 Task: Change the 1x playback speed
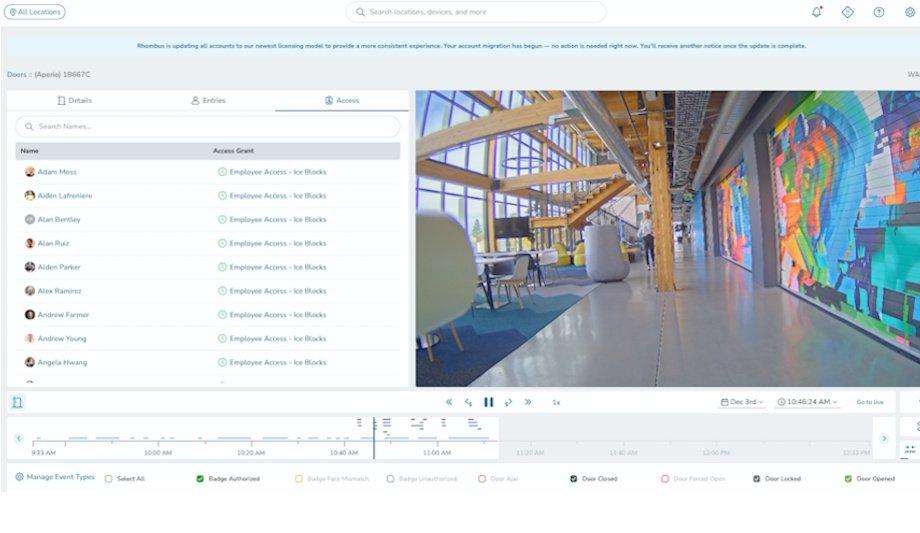pos(556,402)
